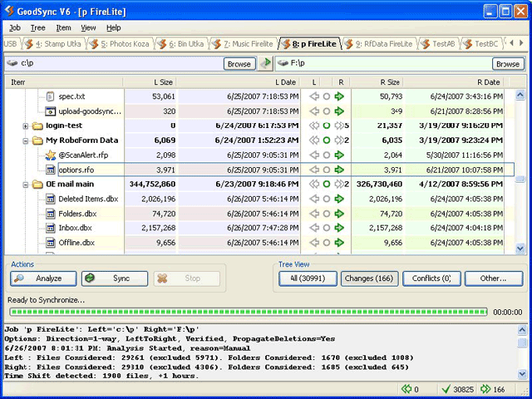The height and width of the screenshot is (399, 532).
Task: Open the Job menu
Action: point(15,27)
